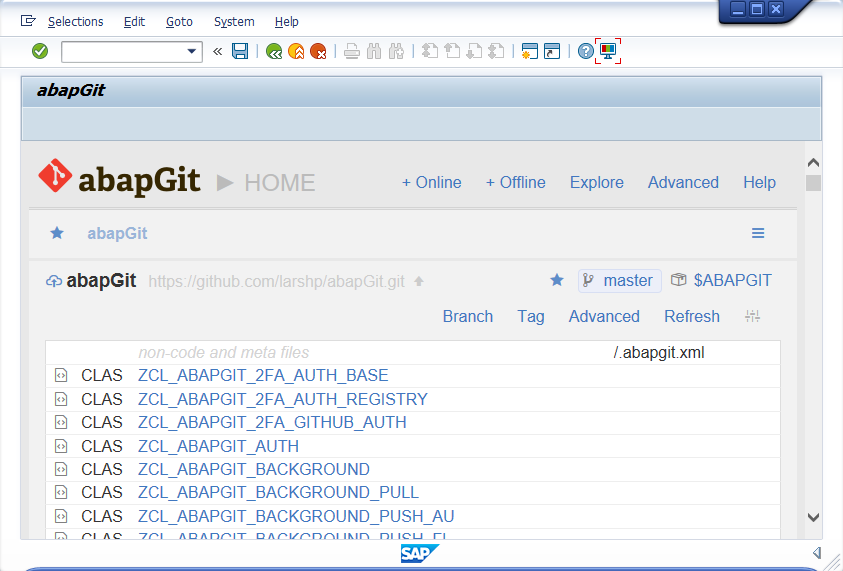Viewport: 843px width, 571px height.
Task: Click the Find binoculars icon
Action: coord(374,51)
